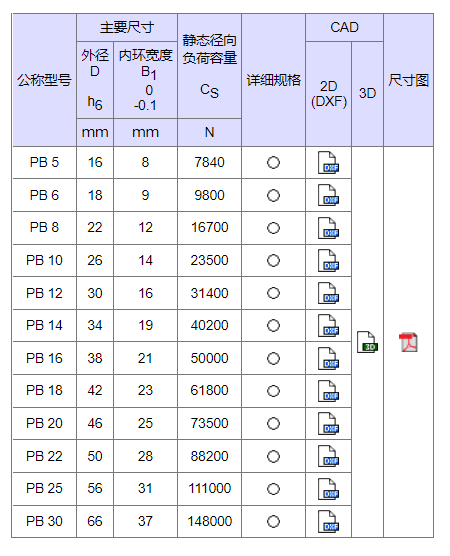Open detailed specs circle for PB 30
The width and height of the screenshot is (450, 556).
pos(273,522)
